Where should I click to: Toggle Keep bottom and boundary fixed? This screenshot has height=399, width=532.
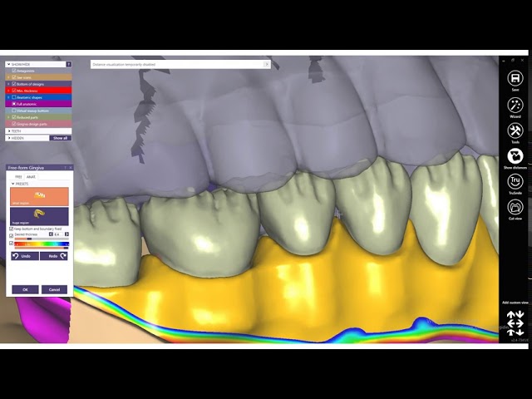click(11, 229)
